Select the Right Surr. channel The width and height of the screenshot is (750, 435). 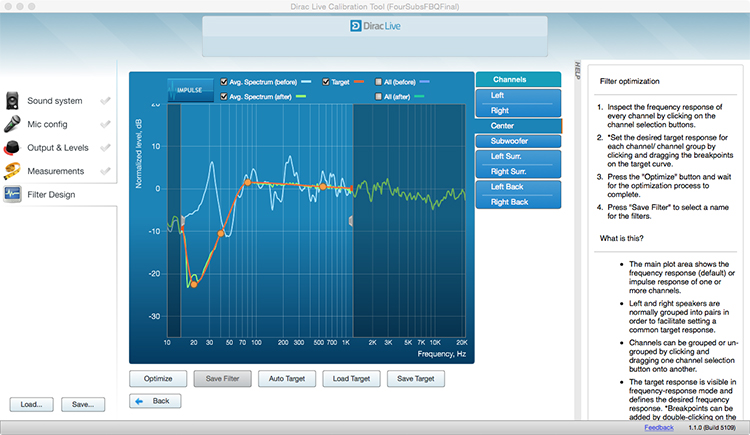tap(518, 171)
